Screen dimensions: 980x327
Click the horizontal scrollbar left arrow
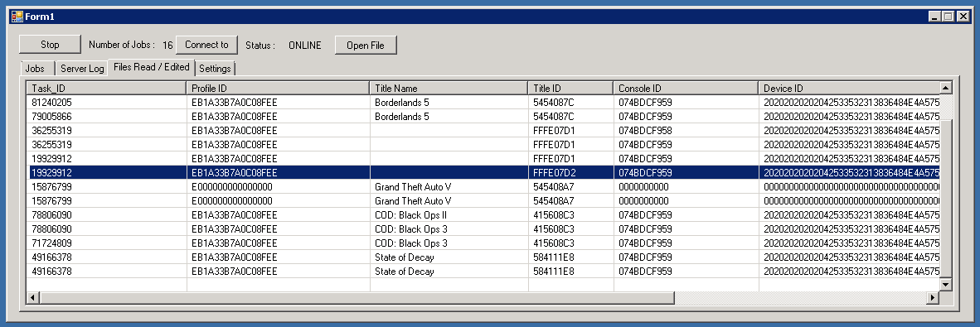pos(32,298)
